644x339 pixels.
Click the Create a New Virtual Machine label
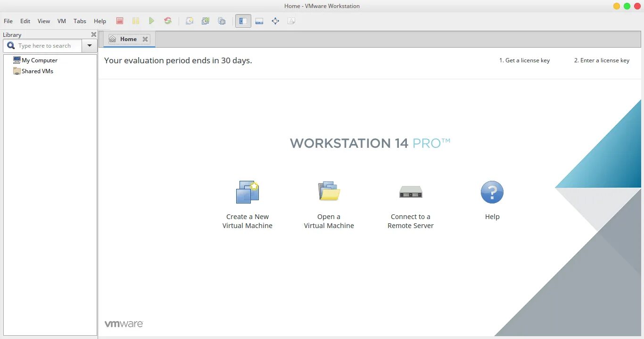(248, 221)
